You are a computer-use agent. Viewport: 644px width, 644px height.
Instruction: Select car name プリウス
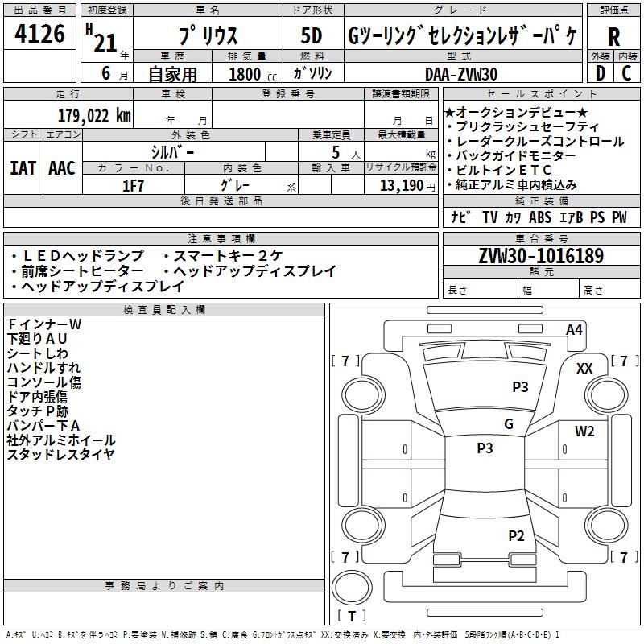coord(208,35)
